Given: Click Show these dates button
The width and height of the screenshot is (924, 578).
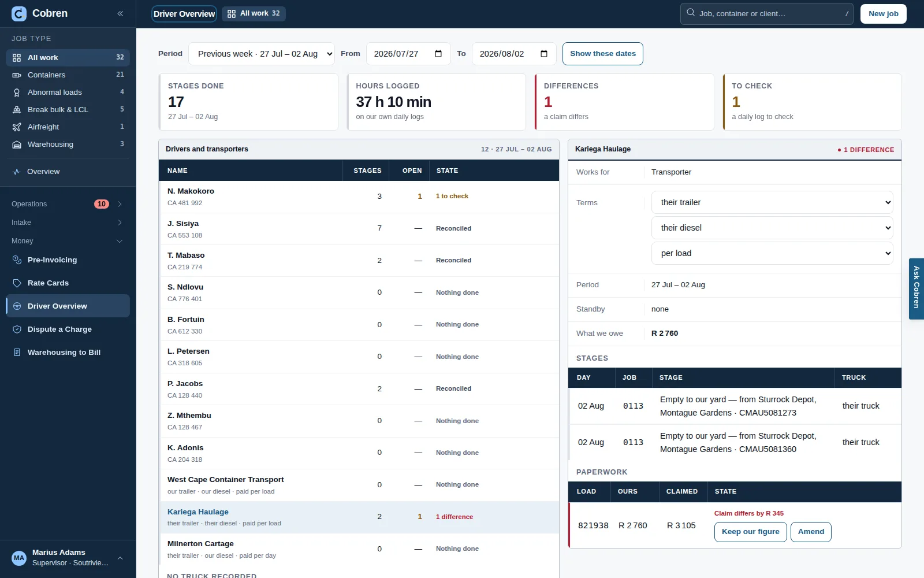Looking at the screenshot, I should point(603,54).
